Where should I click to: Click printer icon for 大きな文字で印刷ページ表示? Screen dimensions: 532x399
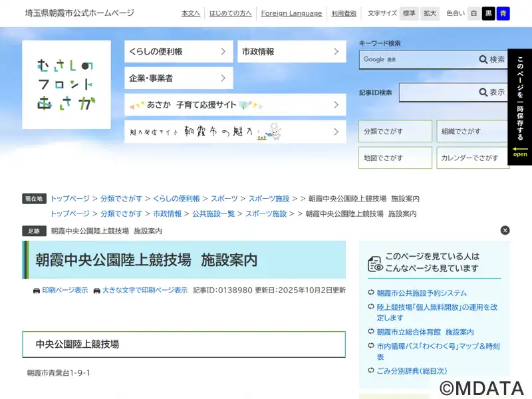96,291
